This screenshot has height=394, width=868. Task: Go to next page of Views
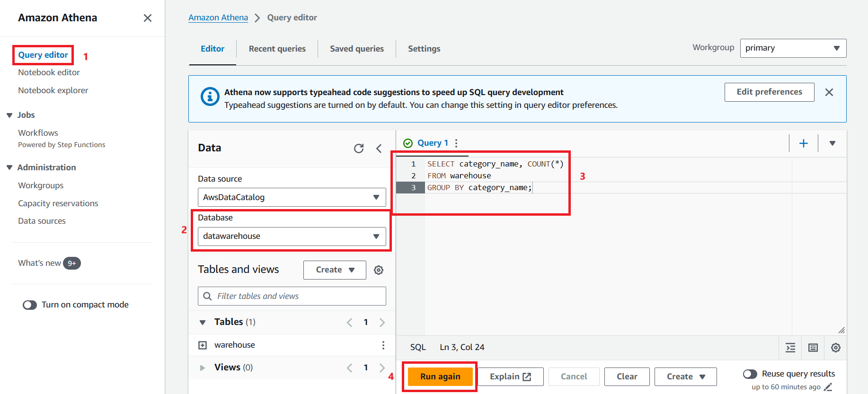tap(382, 368)
